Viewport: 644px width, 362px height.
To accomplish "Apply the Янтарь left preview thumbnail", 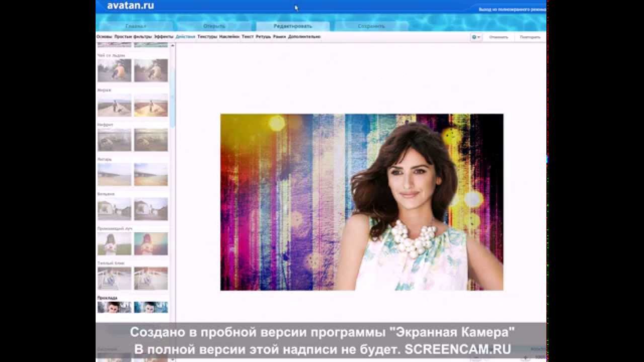I will [x=114, y=174].
